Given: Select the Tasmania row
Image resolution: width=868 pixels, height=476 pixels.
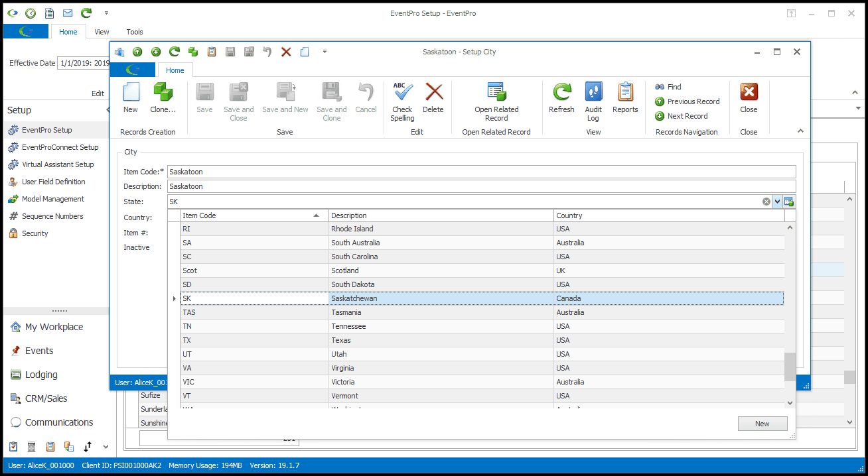Looking at the screenshot, I should point(482,312).
